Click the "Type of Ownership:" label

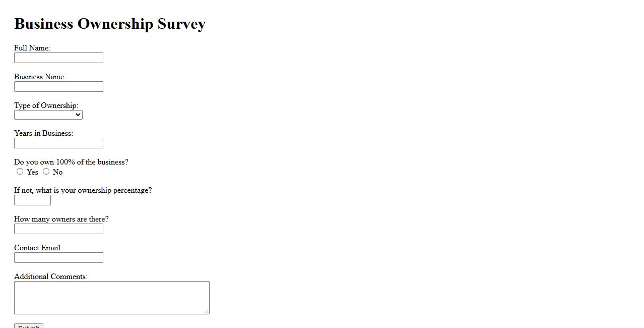(46, 105)
